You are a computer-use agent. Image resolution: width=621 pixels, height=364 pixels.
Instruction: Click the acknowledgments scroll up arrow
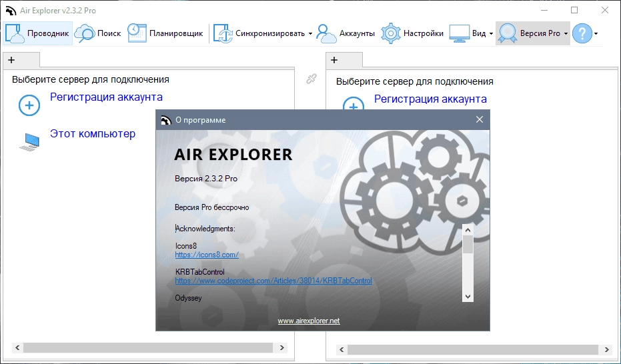point(468,230)
